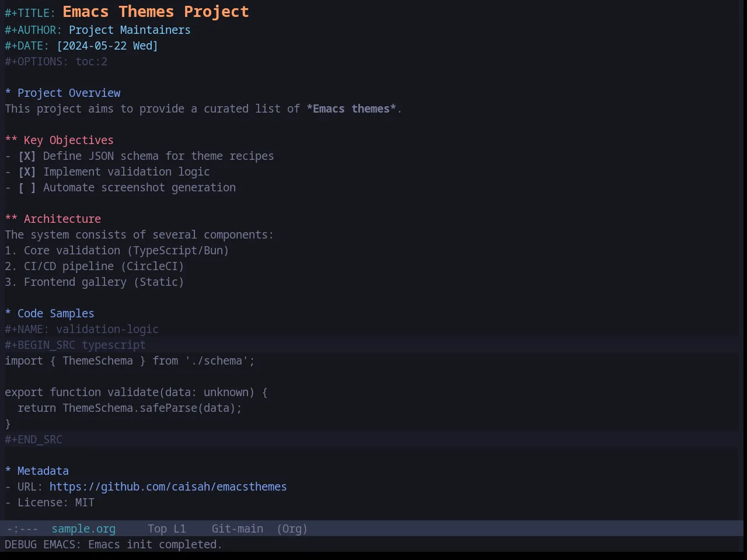Collapse the Code Samples heading star
Image resolution: width=747 pixels, height=560 pixels.
point(8,313)
